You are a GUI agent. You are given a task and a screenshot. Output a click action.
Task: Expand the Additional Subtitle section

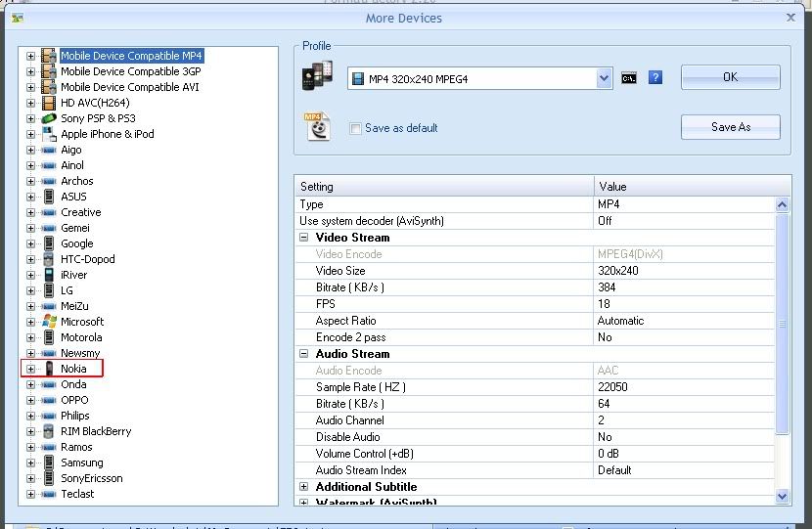(x=304, y=487)
